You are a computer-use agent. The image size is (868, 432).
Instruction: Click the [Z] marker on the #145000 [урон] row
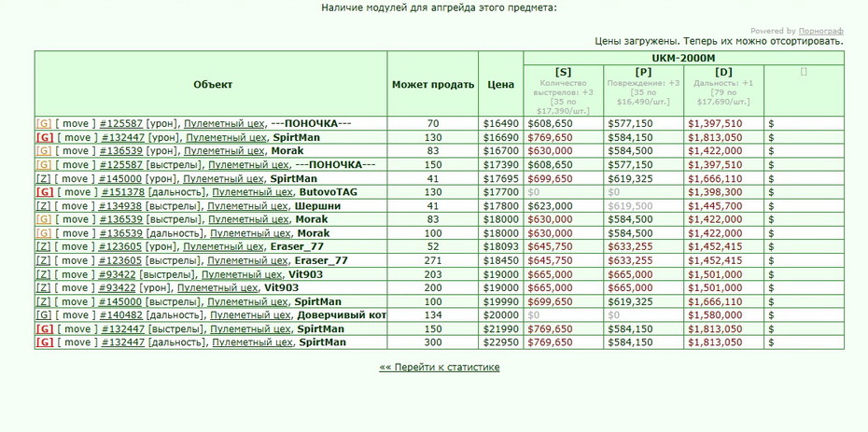[43, 178]
